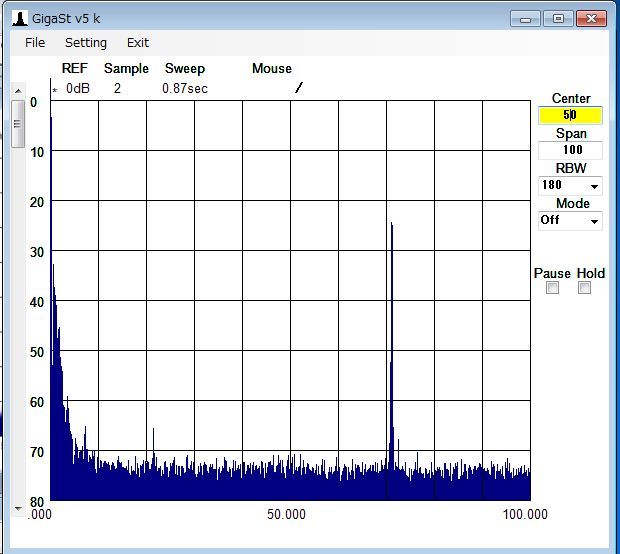This screenshot has height=554, width=620.
Task: Click the 0dB REF value
Action: coord(78,88)
